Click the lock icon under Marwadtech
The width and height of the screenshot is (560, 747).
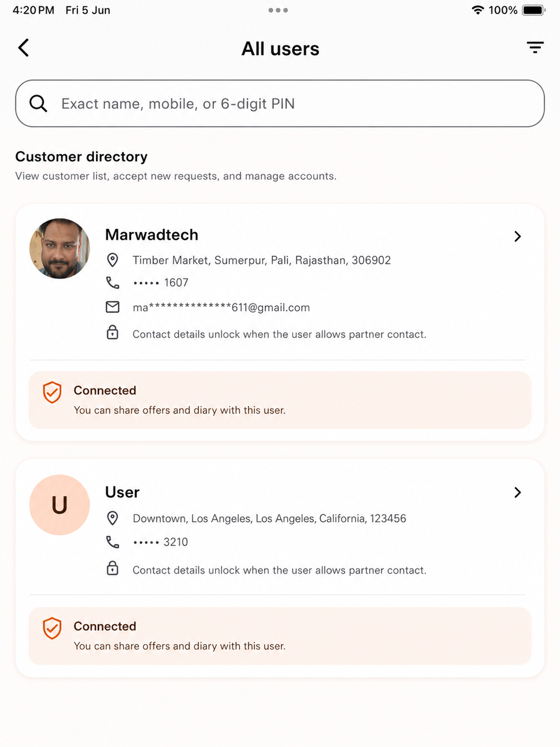pos(112,332)
